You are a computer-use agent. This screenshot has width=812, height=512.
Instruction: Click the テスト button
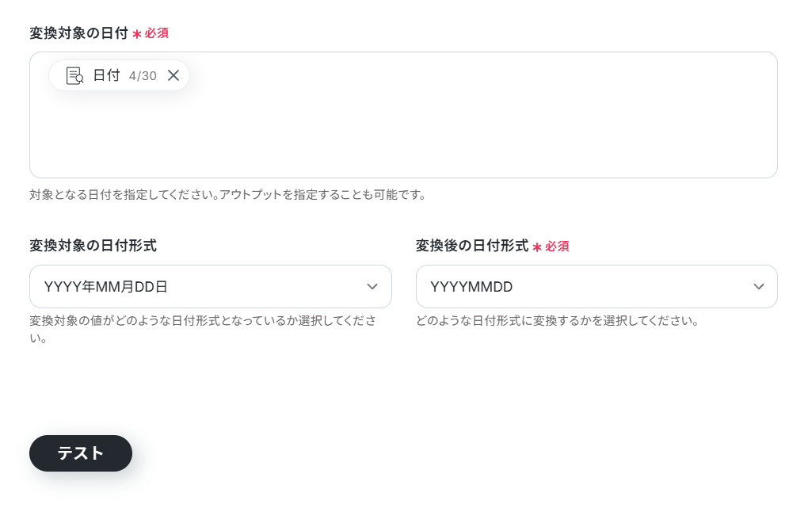click(81, 453)
